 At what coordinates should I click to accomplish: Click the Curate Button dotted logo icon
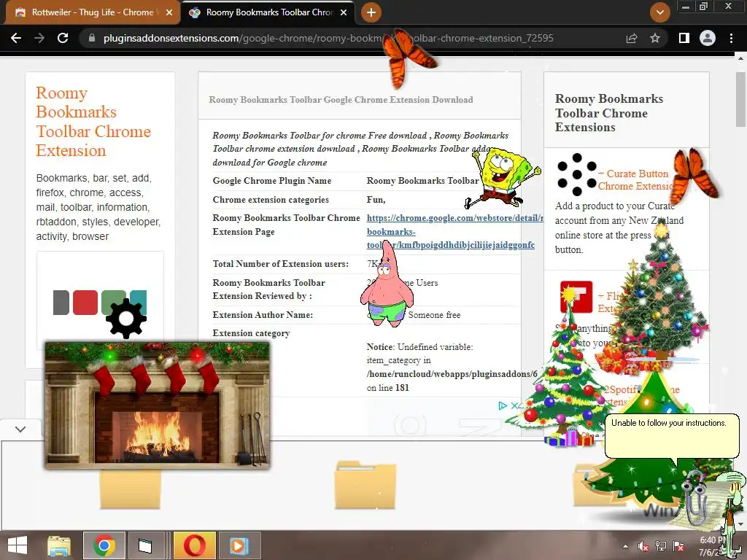577,174
